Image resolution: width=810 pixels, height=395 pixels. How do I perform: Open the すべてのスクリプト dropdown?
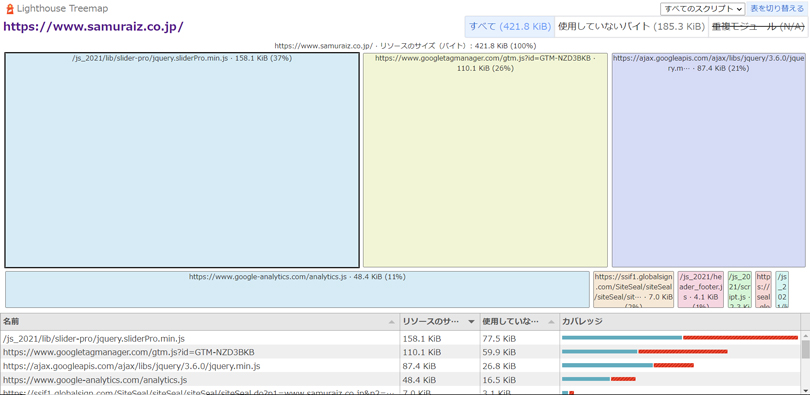[703, 9]
